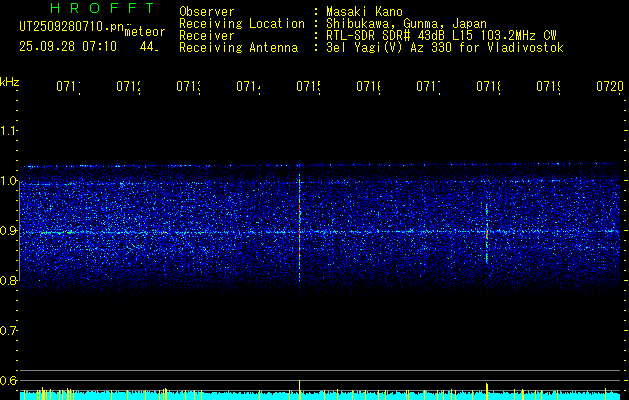629x400 pixels.
Task: Click the 0711 time marker
Action: [x=68, y=86]
